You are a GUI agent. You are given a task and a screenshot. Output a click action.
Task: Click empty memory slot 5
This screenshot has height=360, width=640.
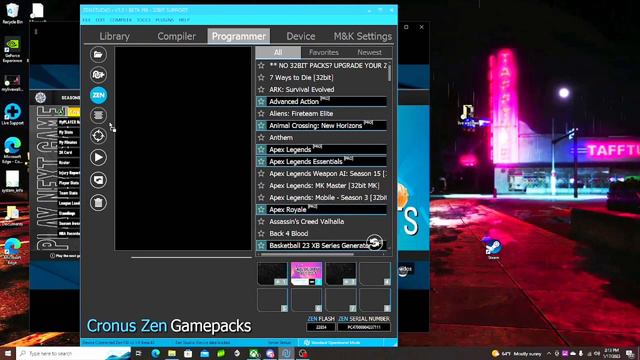click(272, 300)
